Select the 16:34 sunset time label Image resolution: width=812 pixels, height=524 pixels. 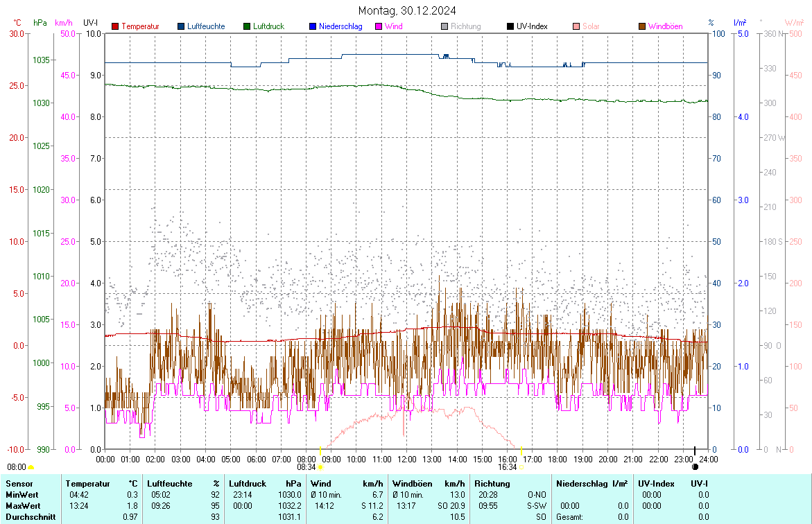pyautogui.click(x=508, y=467)
